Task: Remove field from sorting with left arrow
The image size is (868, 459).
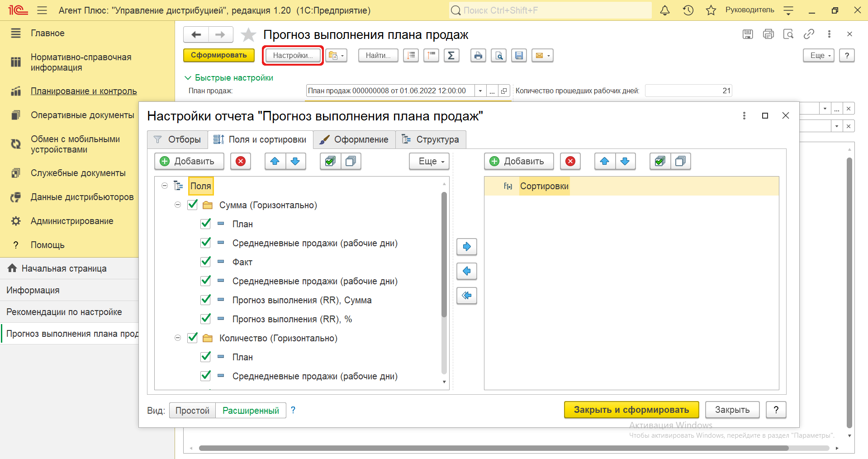Action: [x=467, y=271]
